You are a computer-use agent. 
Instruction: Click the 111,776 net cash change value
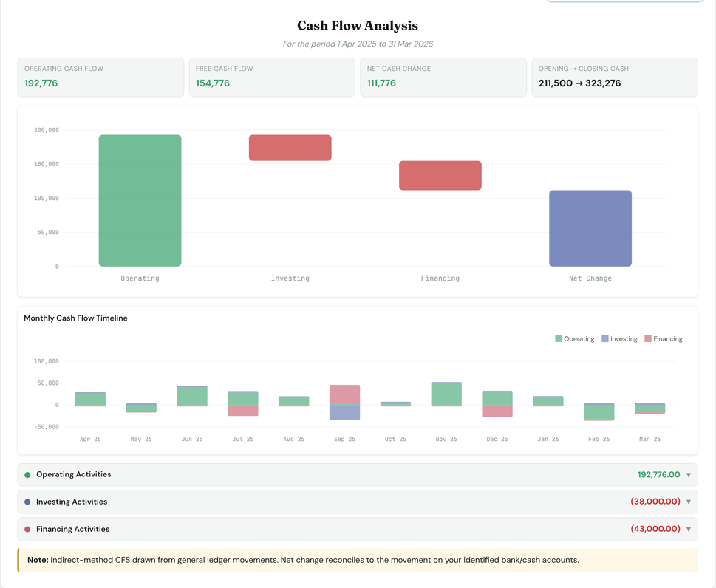pyautogui.click(x=381, y=83)
